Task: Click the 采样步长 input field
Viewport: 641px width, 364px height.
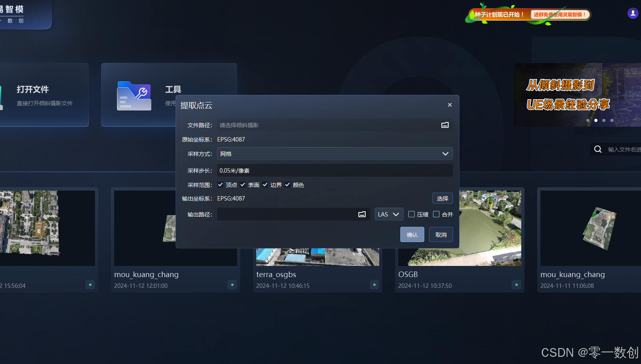Action: pyautogui.click(x=335, y=171)
